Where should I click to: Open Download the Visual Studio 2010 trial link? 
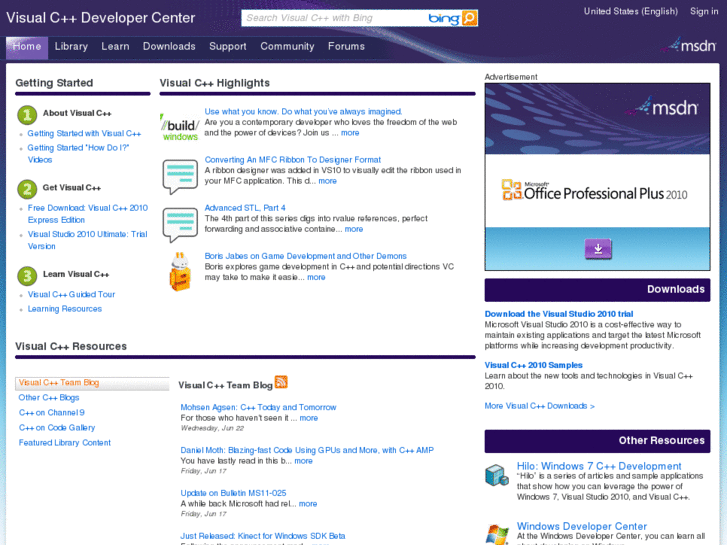559,314
